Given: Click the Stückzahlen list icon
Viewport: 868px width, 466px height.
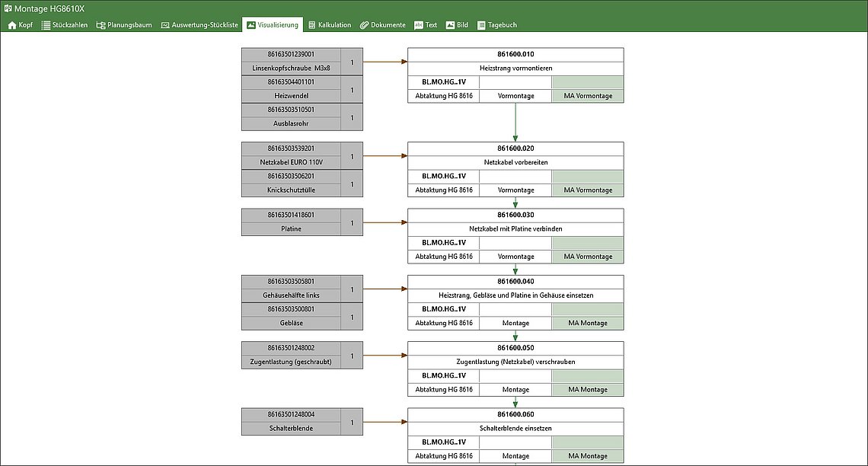Looking at the screenshot, I should [46, 25].
